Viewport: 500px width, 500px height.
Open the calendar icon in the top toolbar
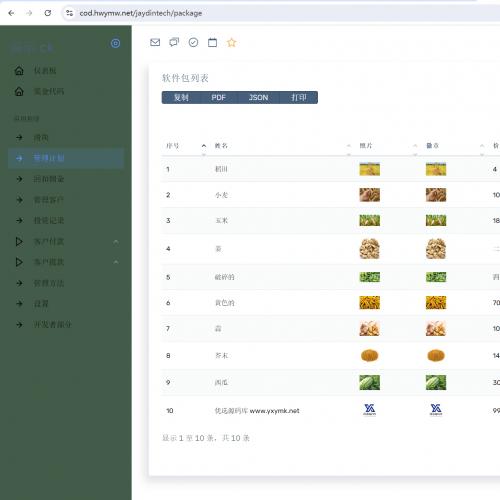212,42
